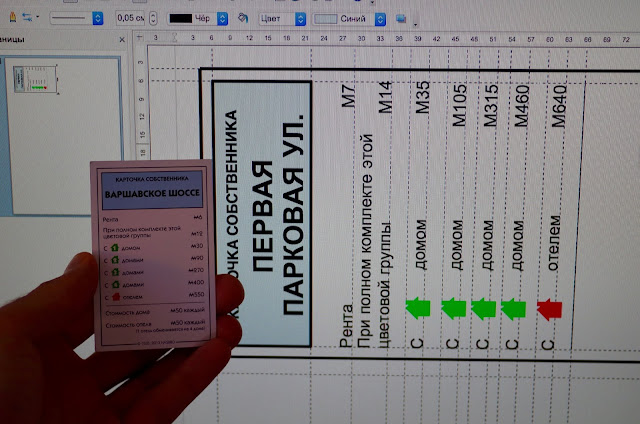This screenshot has height=424, width=640.
Task: Select the отелем label text
Action: pyautogui.click(x=553, y=243)
